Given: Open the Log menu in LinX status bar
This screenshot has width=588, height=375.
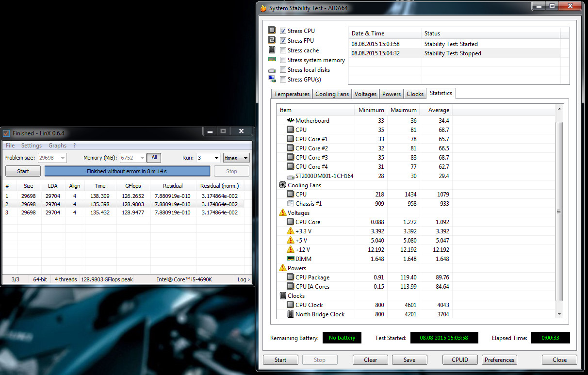Looking at the screenshot, I should pyautogui.click(x=244, y=279).
